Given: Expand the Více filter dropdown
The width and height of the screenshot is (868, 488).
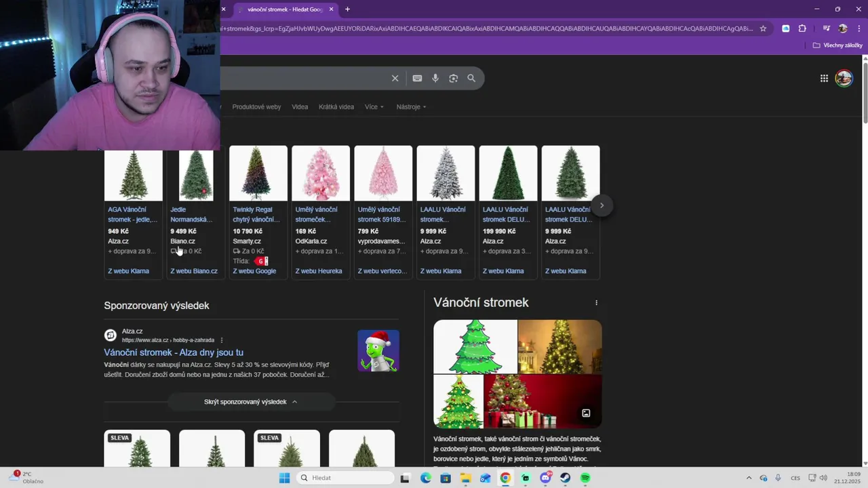Looking at the screenshot, I should (x=374, y=106).
